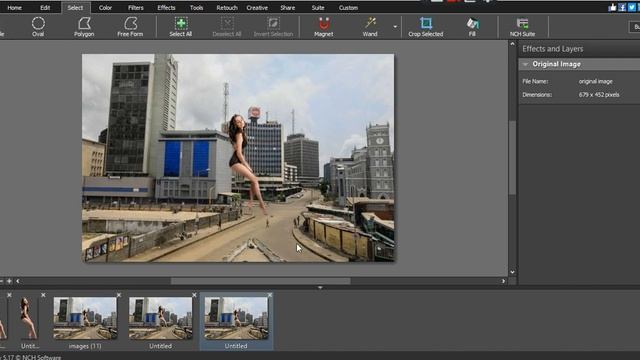Image resolution: width=640 pixels, height=360 pixels.
Task: Open the Share tab
Action: (x=288, y=8)
